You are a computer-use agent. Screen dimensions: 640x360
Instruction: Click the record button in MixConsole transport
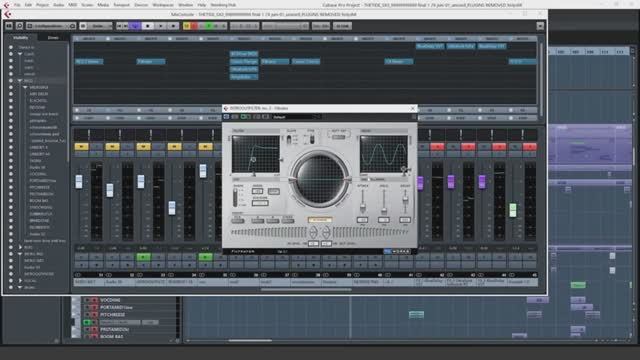tap(173, 26)
